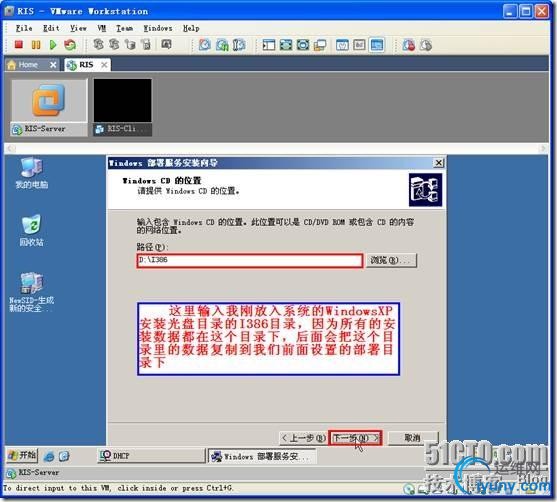This screenshot has width=557, height=502.
Task: Open the Edit menu
Action: (x=51, y=28)
